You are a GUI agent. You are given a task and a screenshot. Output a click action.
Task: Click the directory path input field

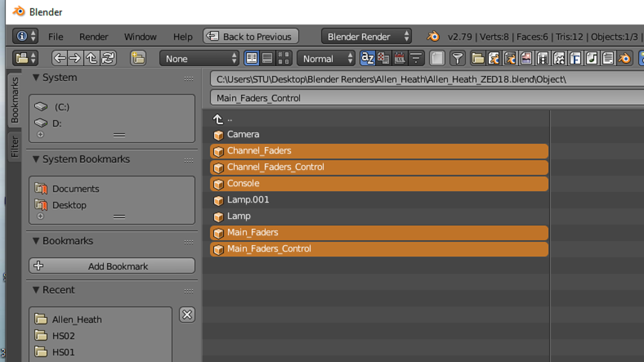(427, 79)
